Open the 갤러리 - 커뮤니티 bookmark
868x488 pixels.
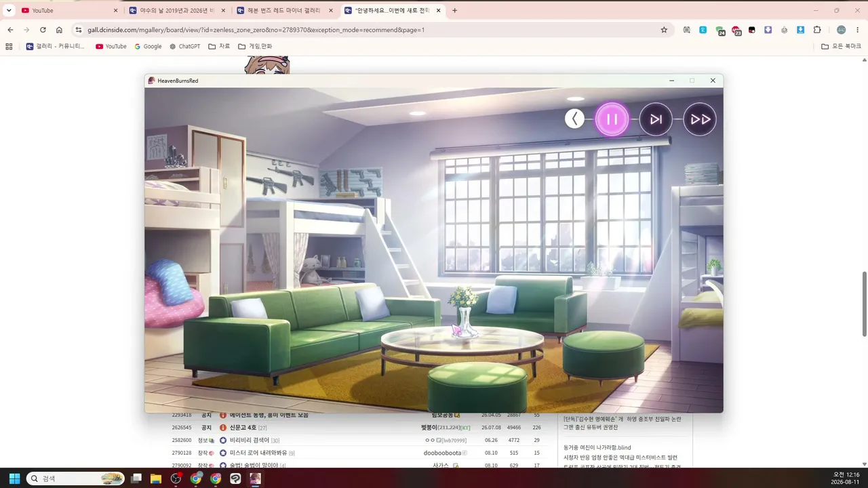pyautogui.click(x=56, y=46)
